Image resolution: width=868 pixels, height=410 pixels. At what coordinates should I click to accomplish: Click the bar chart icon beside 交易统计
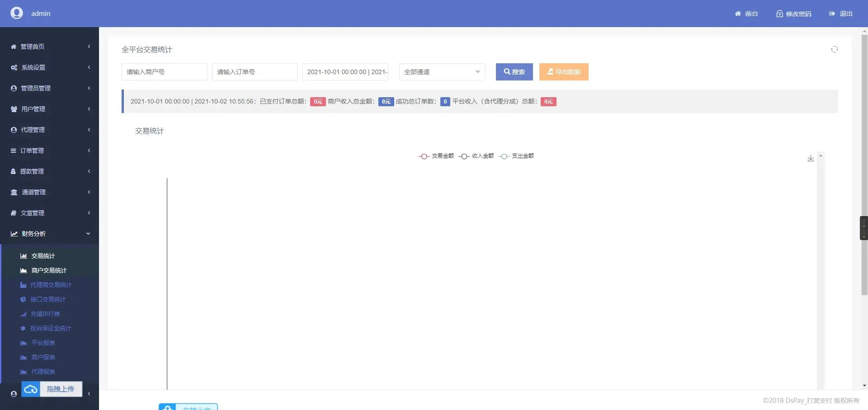tap(24, 256)
